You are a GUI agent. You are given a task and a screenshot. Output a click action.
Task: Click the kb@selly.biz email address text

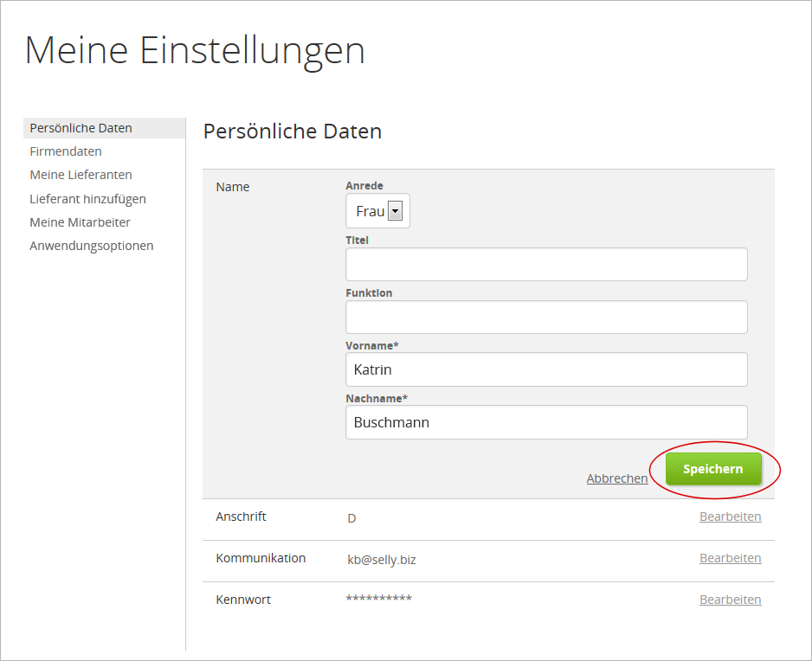(x=382, y=560)
